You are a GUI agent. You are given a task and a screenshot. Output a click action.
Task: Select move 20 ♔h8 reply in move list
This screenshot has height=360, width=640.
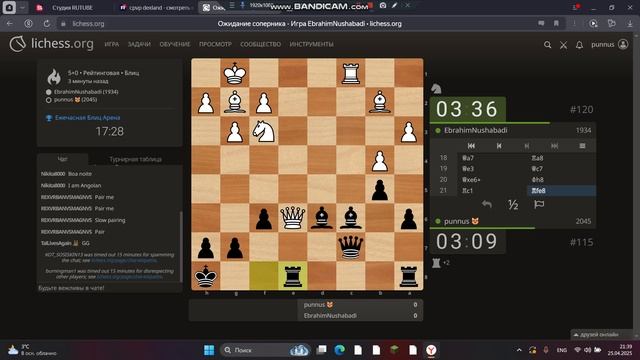click(561, 180)
